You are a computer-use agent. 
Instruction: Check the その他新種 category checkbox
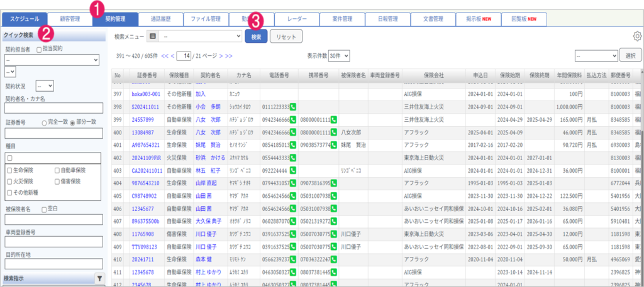click(10, 192)
